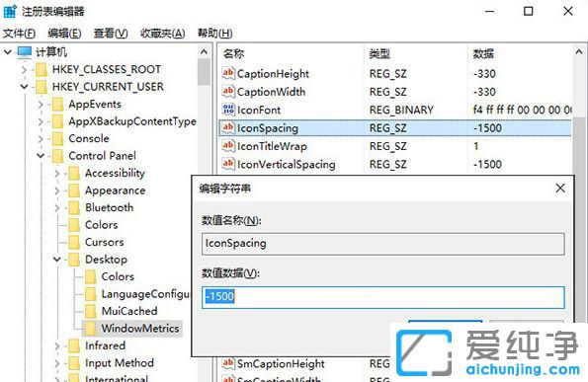Open the 查看(V) menu
The image size is (588, 382).
[111, 34]
